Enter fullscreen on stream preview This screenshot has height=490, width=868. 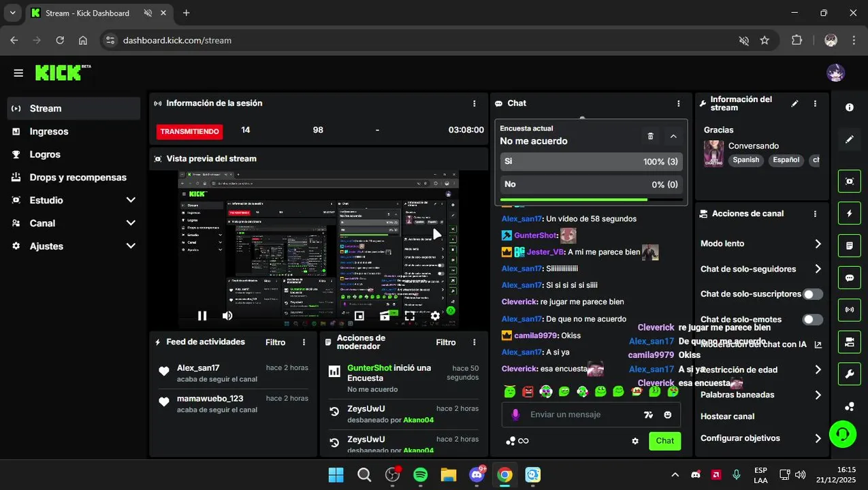coord(410,316)
